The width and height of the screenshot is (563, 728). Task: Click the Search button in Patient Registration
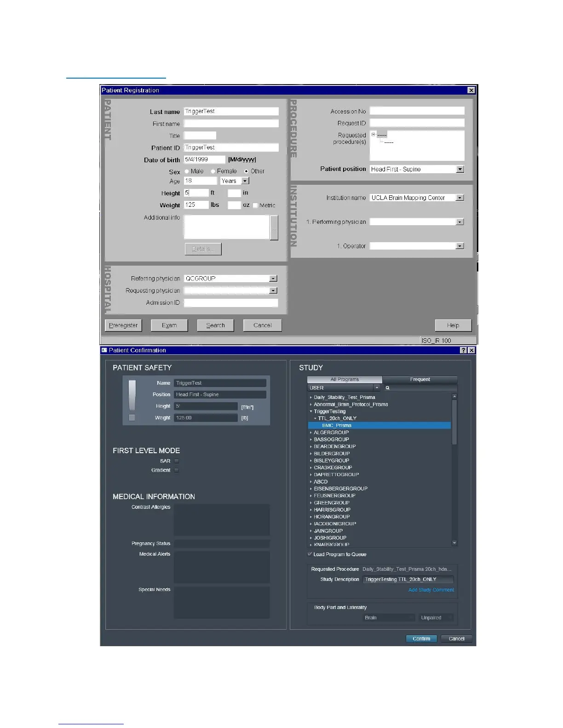click(216, 325)
